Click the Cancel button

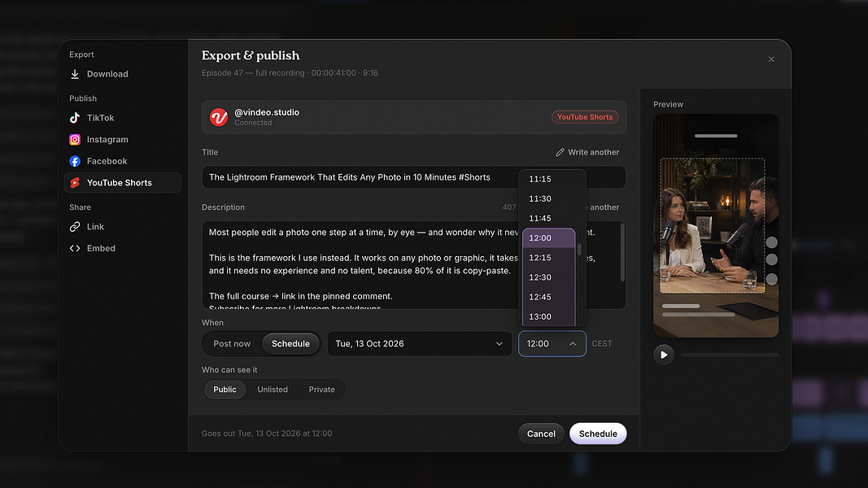541,434
